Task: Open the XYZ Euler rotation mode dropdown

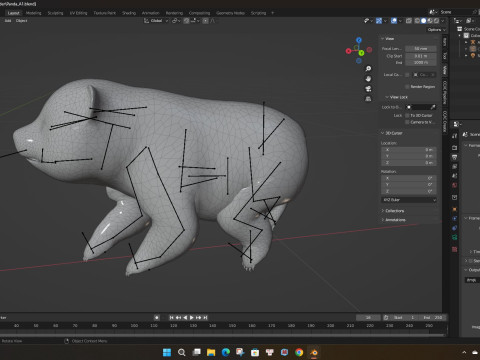Action: [409, 200]
